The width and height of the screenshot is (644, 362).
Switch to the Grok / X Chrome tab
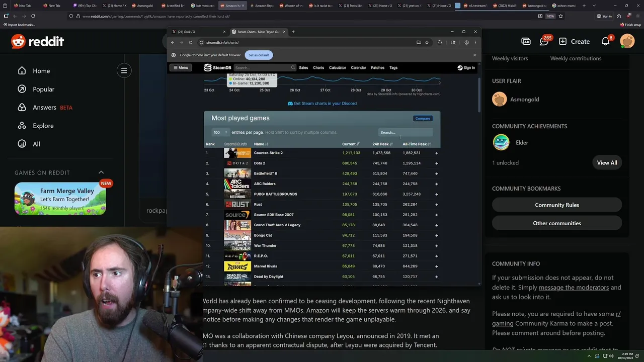(x=198, y=32)
